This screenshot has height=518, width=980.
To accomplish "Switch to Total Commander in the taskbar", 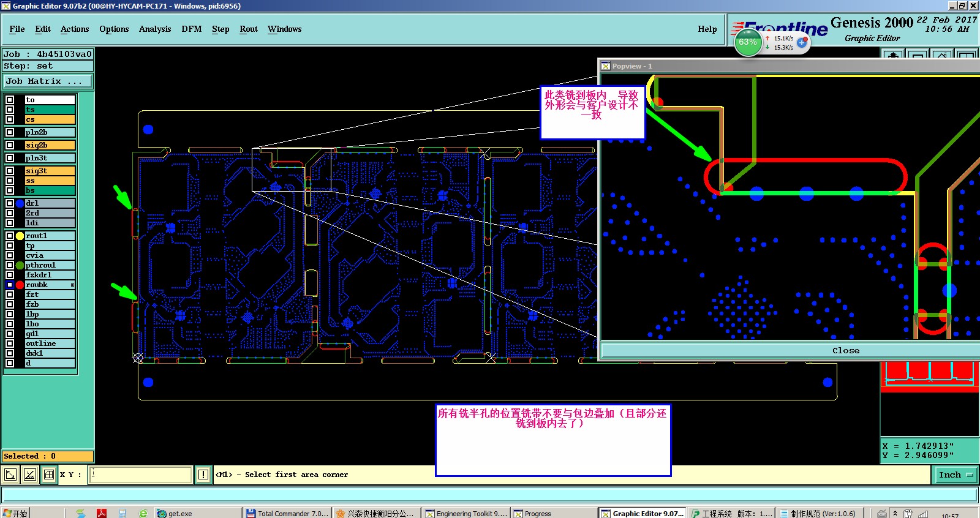I will point(288,513).
